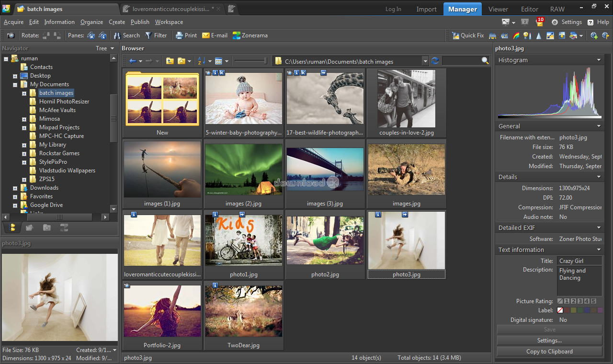Open the Organize menu

[91, 22]
